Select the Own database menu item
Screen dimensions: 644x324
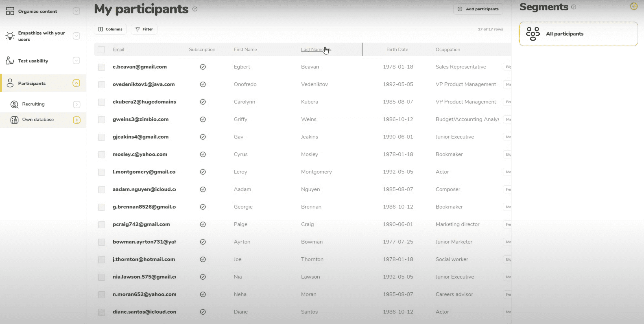38,119
